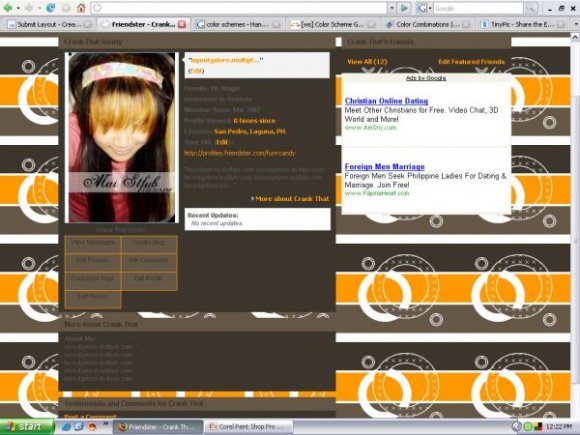The width and height of the screenshot is (580, 435).
Task: Open More about Crank That link
Action: pos(292,199)
